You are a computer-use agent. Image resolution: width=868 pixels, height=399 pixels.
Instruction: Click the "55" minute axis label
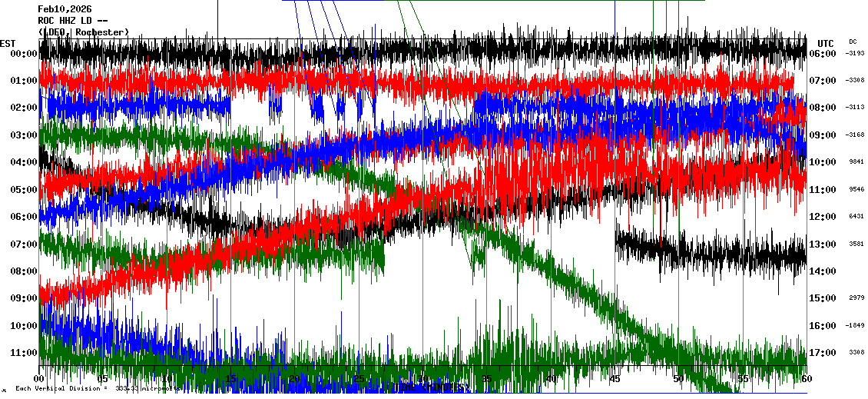pos(742,379)
